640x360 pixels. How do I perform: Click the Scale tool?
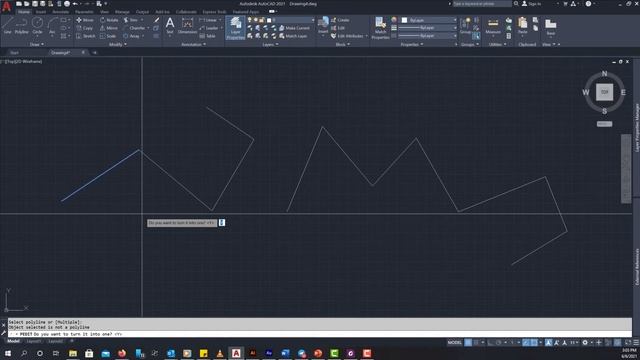click(108, 36)
